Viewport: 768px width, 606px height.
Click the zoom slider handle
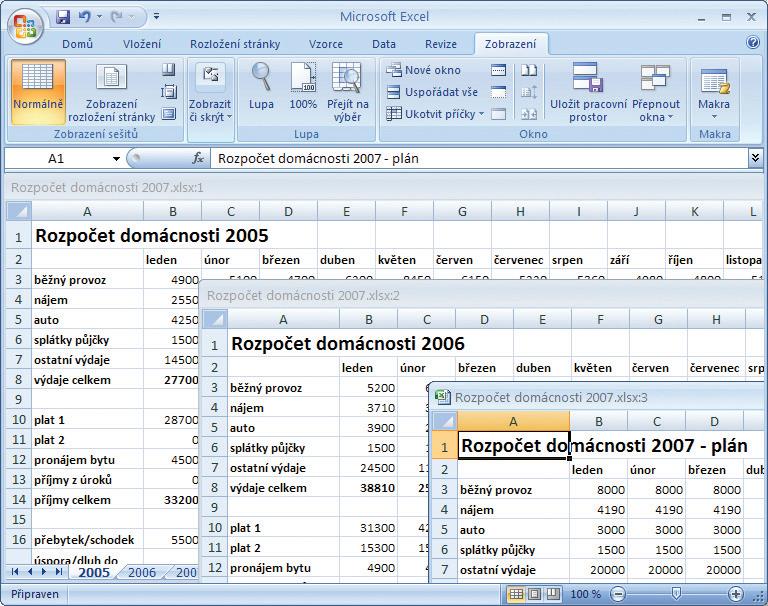pos(676,594)
